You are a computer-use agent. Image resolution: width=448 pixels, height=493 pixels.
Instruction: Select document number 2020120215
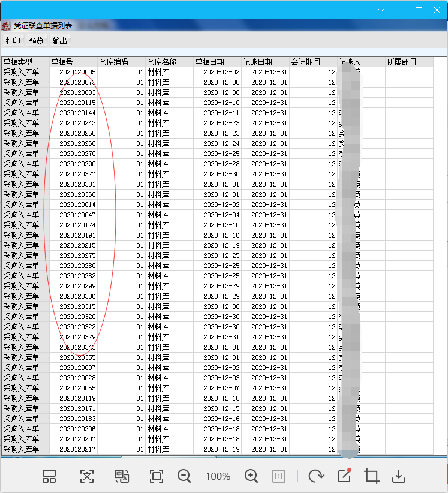click(x=77, y=245)
